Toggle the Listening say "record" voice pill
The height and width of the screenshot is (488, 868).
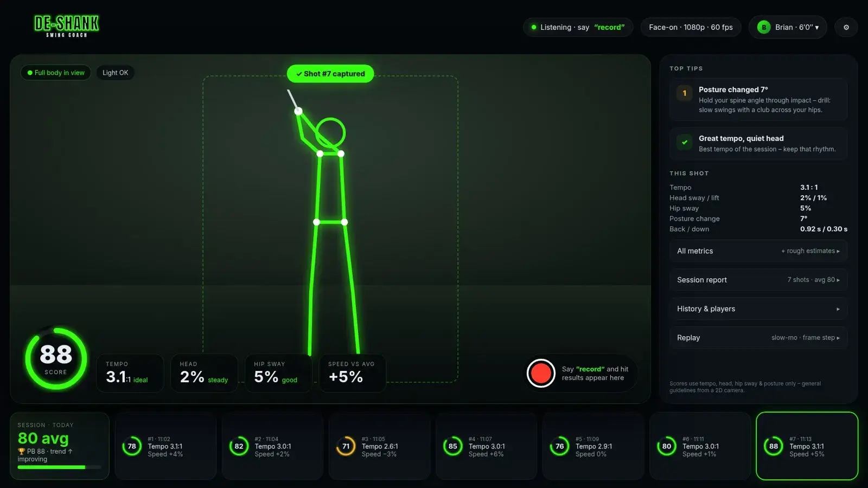[578, 27]
